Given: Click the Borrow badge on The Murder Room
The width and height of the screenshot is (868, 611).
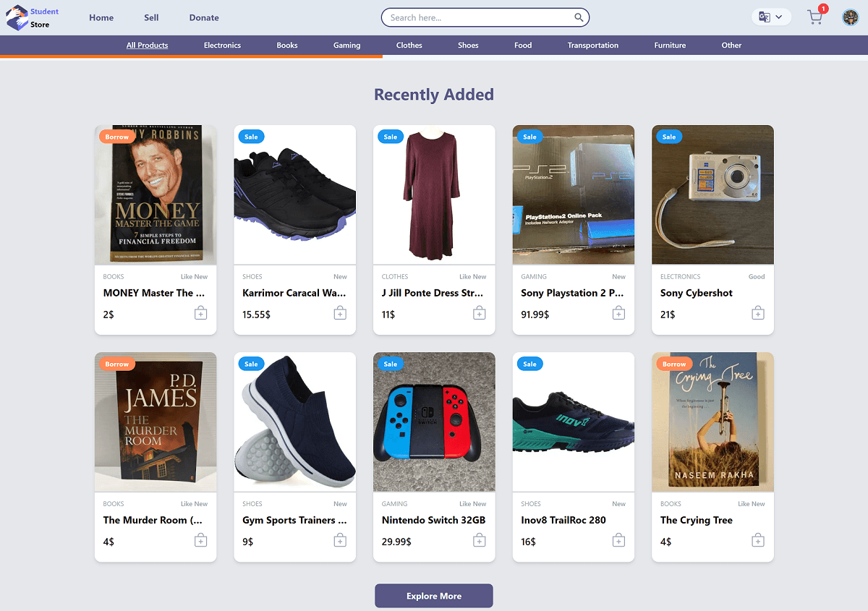Looking at the screenshot, I should [x=117, y=364].
